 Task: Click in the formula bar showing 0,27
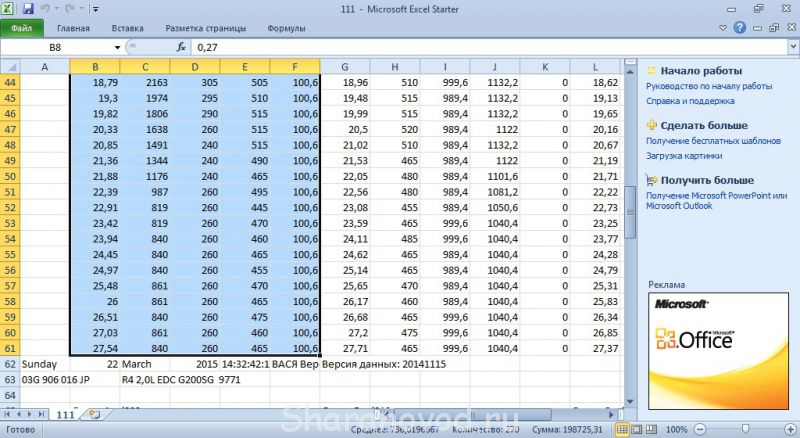pos(400,47)
